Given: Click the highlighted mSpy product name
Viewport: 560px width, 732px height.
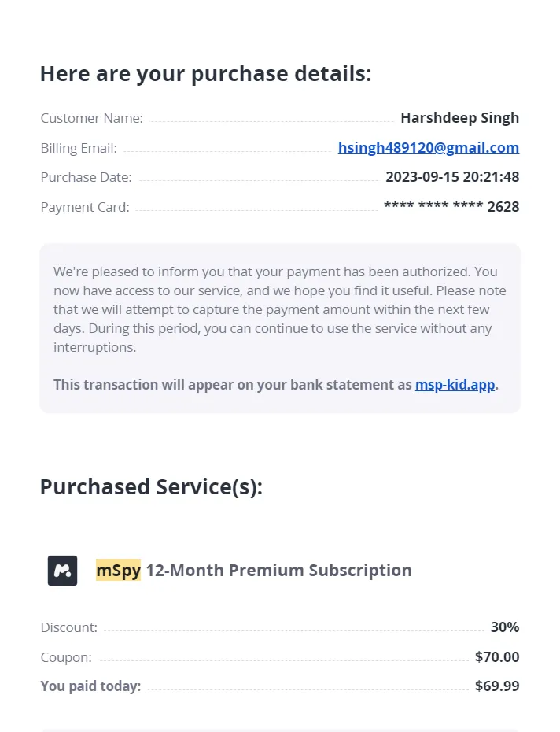Looking at the screenshot, I should coord(118,570).
